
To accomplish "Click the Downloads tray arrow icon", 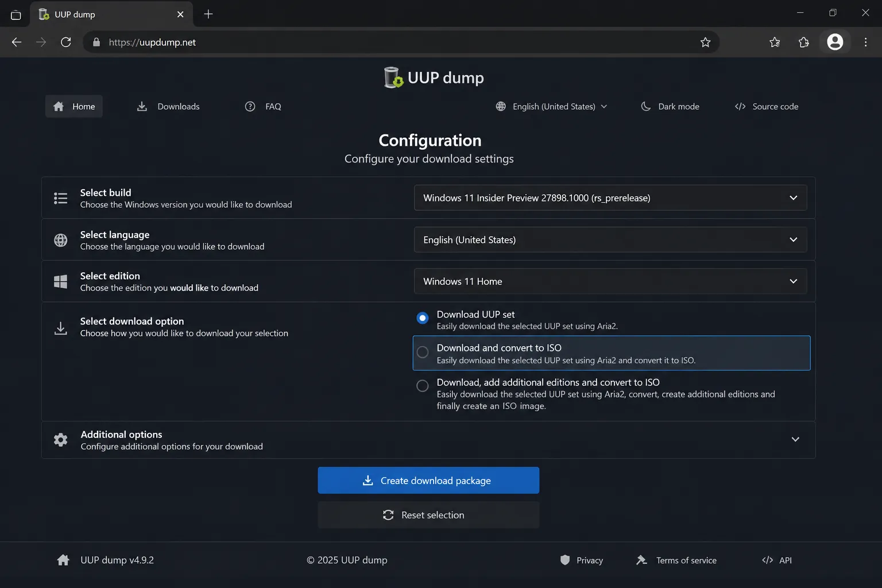I will [x=142, y=106].
